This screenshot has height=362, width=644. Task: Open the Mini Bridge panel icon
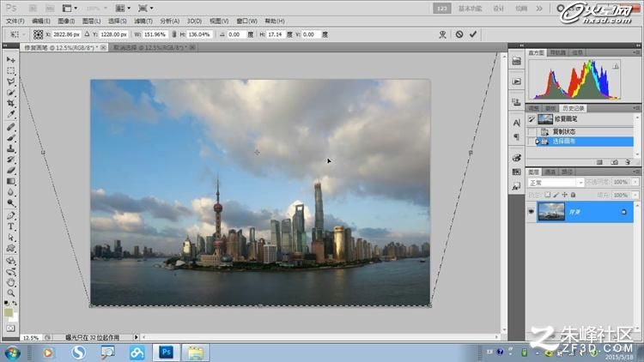tap(517, 62)
